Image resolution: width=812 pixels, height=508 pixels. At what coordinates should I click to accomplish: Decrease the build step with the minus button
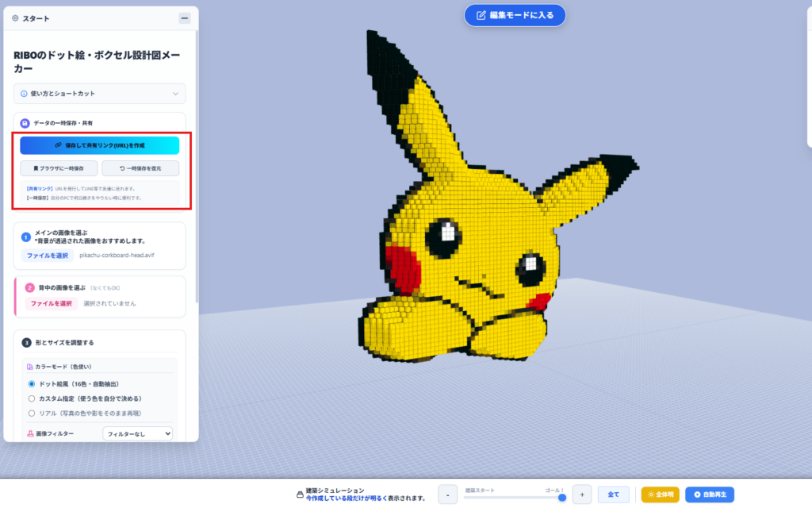click(447, 495)
